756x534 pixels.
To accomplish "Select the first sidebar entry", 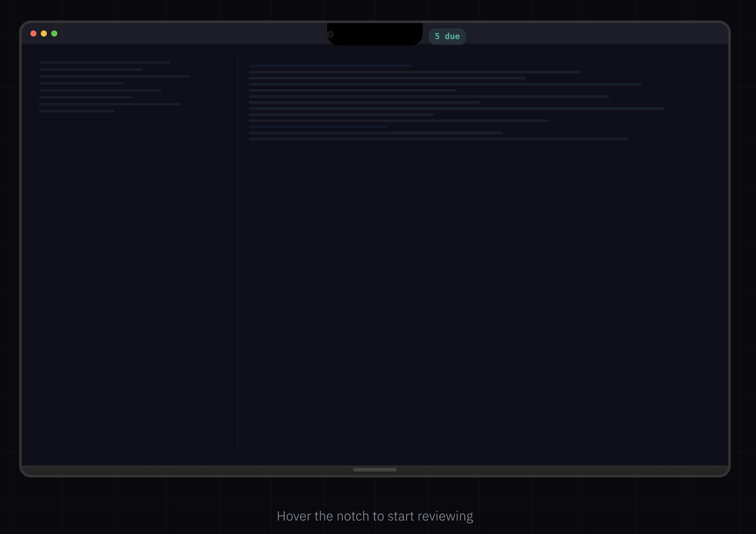I will click(105, 62).
